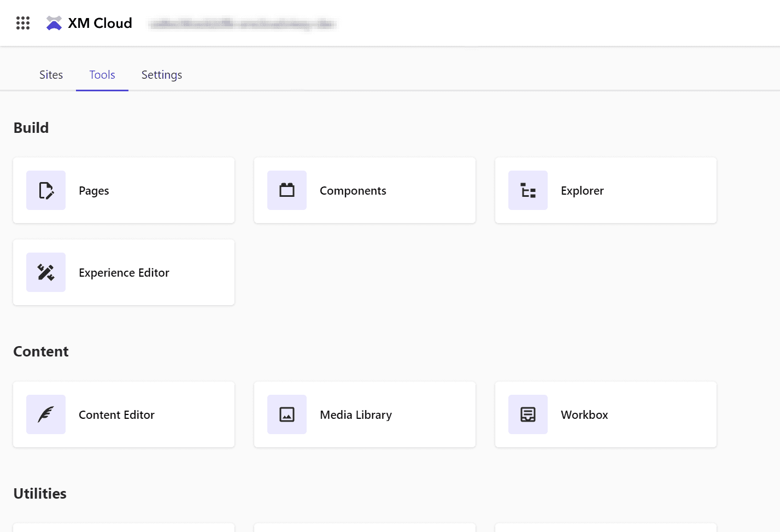Click the Build section heading
This screenshot has height=532, width=780.
[31, 128]
